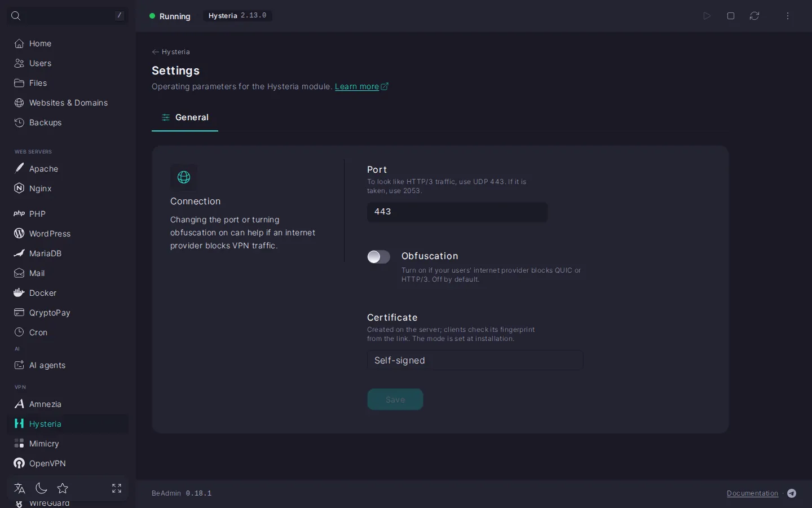812x508 pixels.
Task: Open Mimicry VPN module
Action: (x=68, y=444)
